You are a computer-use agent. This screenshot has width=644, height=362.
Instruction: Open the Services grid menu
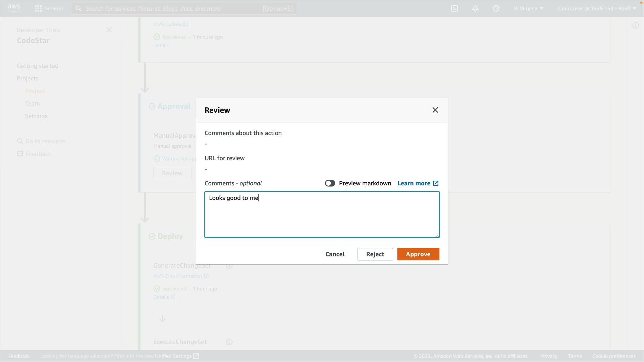point(49,8)
